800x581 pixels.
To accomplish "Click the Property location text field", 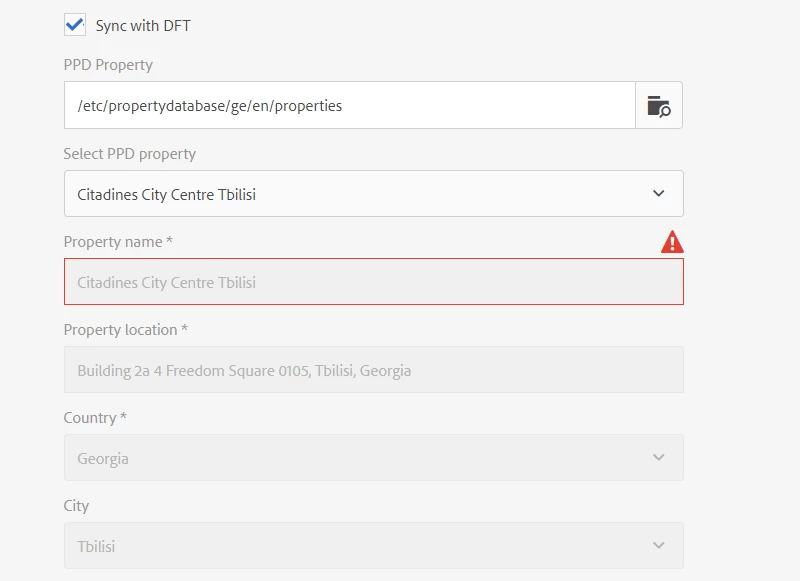I will pyautogui.click(x=373, y=370).
